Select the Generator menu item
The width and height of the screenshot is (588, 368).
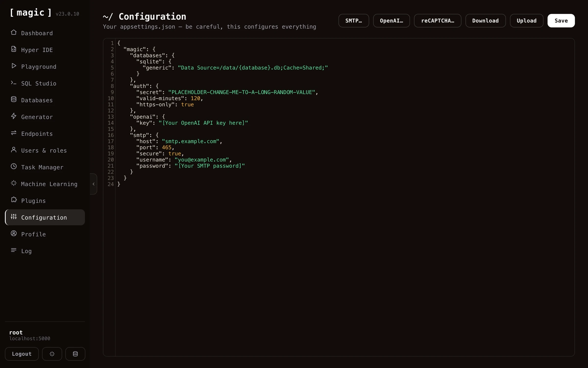(x=45, y=117)
